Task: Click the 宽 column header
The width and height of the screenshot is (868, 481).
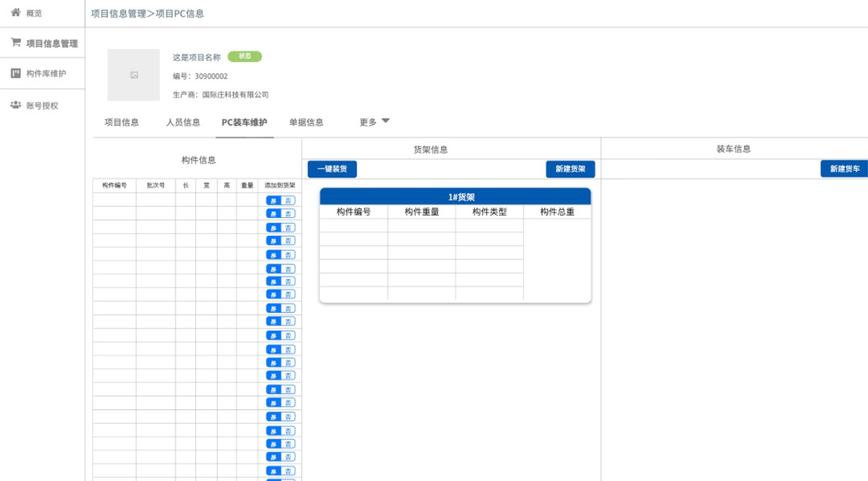Action: [x=206, y=186]
